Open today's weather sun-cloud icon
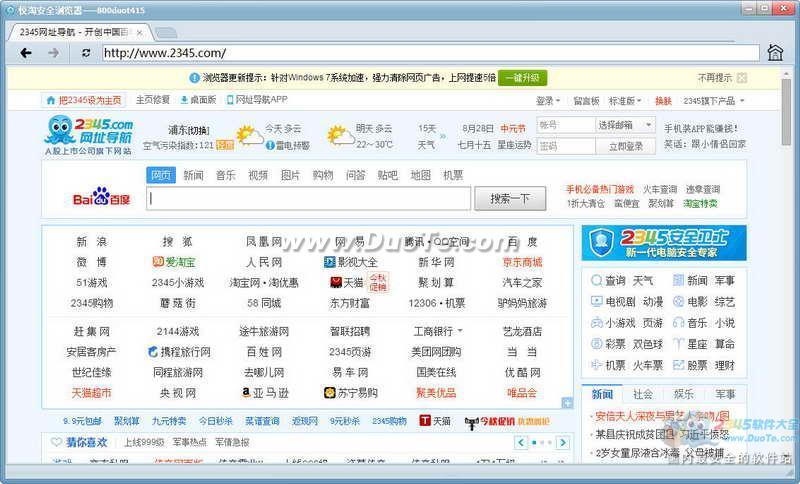The image size is (800, 484). click(x=249, y=136)
